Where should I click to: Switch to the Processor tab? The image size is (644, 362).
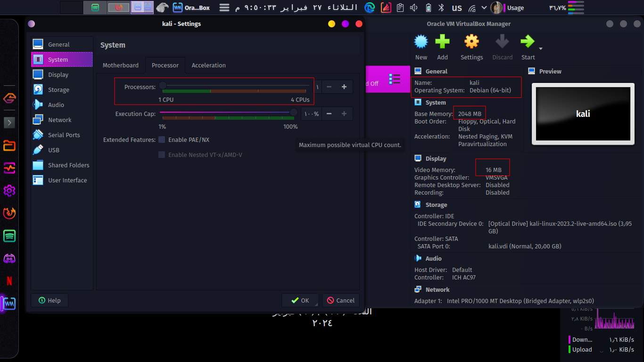pos(165,65)
